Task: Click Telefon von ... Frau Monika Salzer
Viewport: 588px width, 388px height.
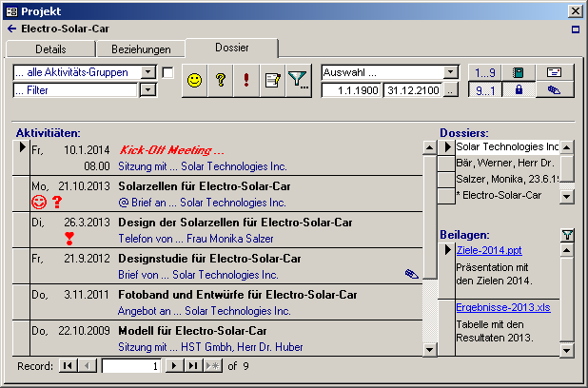Action: pos(196,239)
